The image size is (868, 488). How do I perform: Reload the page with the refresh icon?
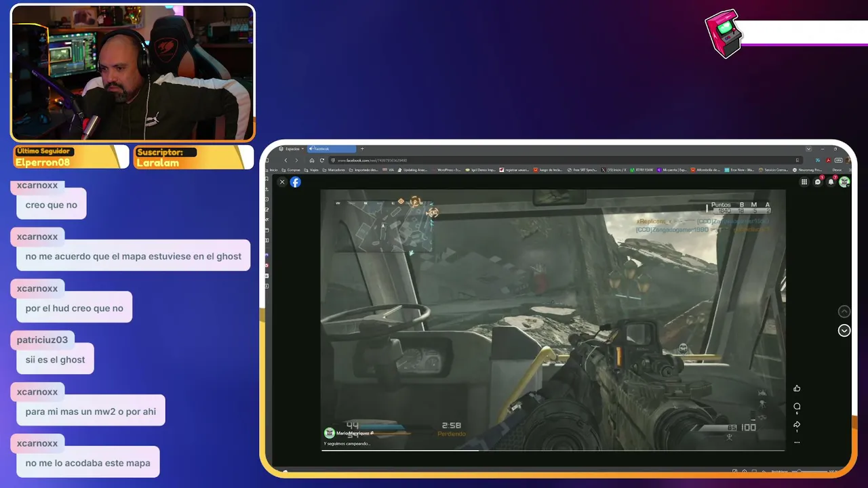tap(322, 161)
